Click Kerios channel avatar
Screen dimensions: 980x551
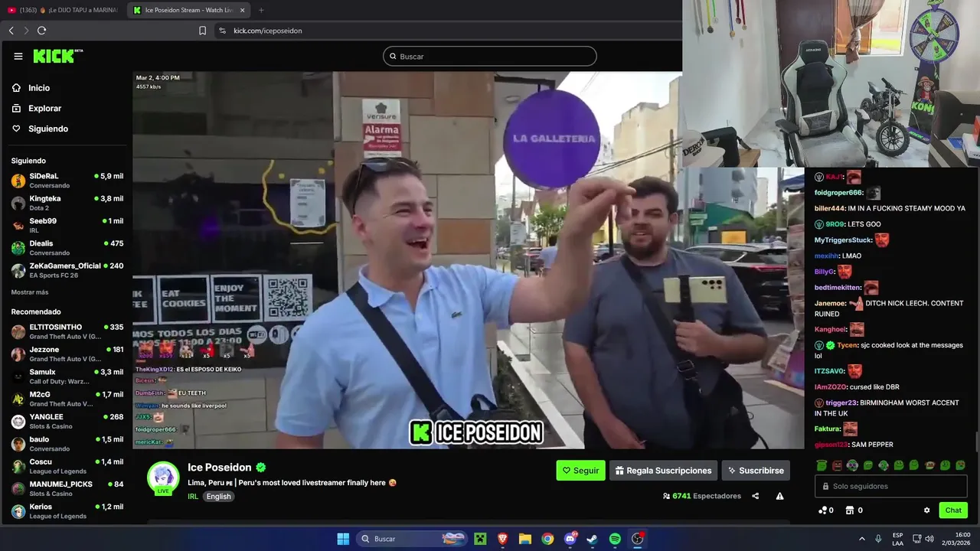click(18, 511)
